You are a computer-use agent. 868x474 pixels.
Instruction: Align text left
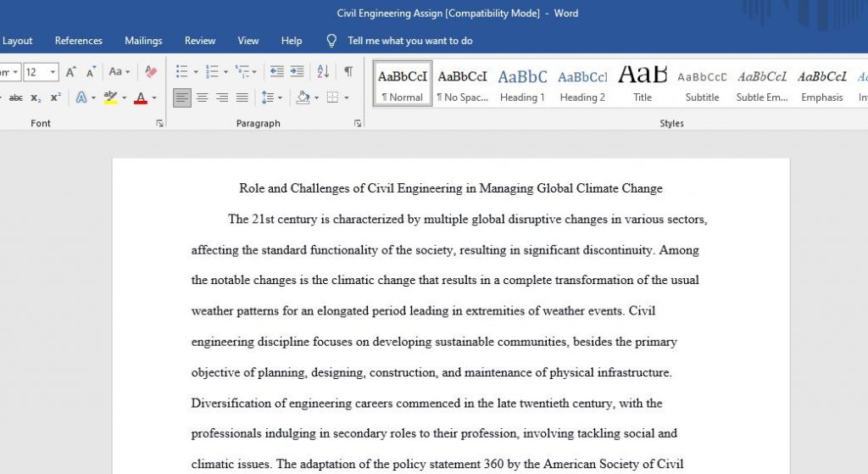[x=182, y=98]
